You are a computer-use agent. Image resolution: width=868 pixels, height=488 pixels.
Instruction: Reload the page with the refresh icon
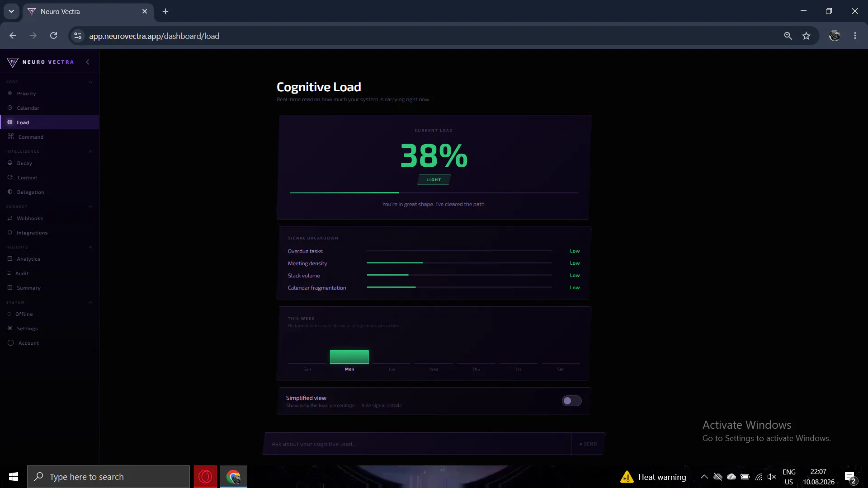tap(53, 36)
